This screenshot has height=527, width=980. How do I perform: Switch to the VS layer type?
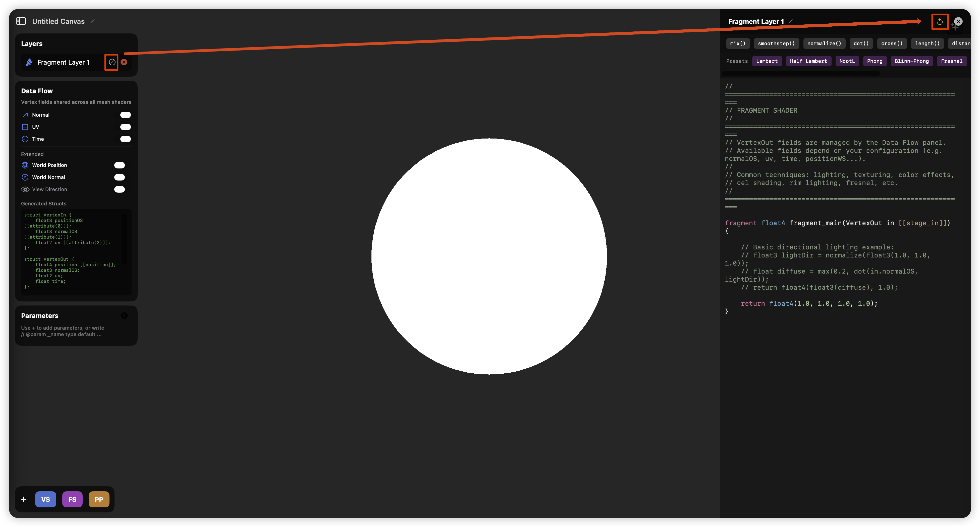(x=46, y=499)
